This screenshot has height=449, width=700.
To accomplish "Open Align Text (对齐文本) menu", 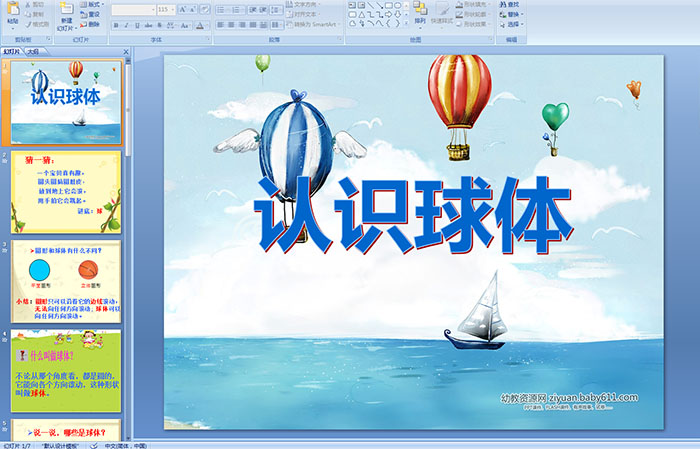I will (301, 14).
